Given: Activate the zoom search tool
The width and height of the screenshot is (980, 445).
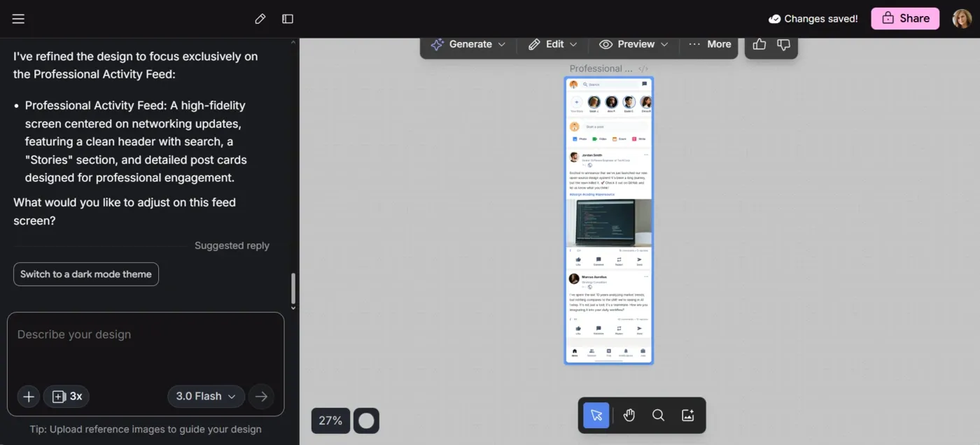Looking at the screenshot, I should click(x=658, y=415).
